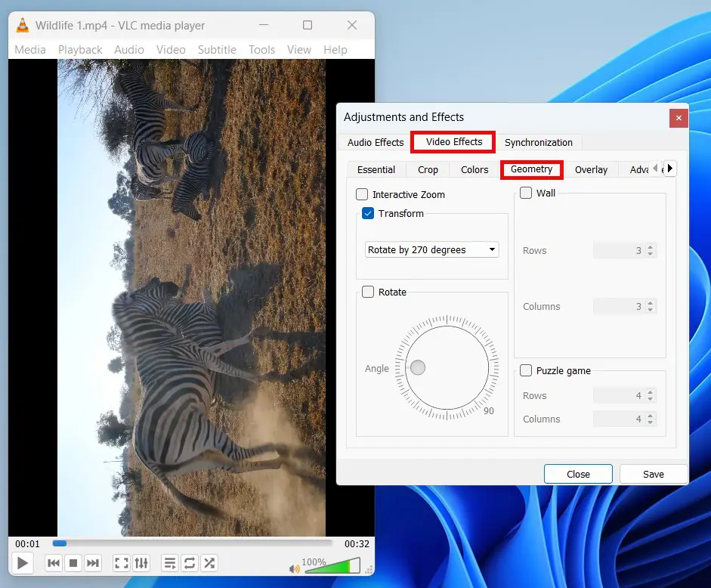This screenshot has height=588, width=711.
Task: Click the right arrow to reveal more tabs
Action: pyautogui.click(x=669, y=168)
